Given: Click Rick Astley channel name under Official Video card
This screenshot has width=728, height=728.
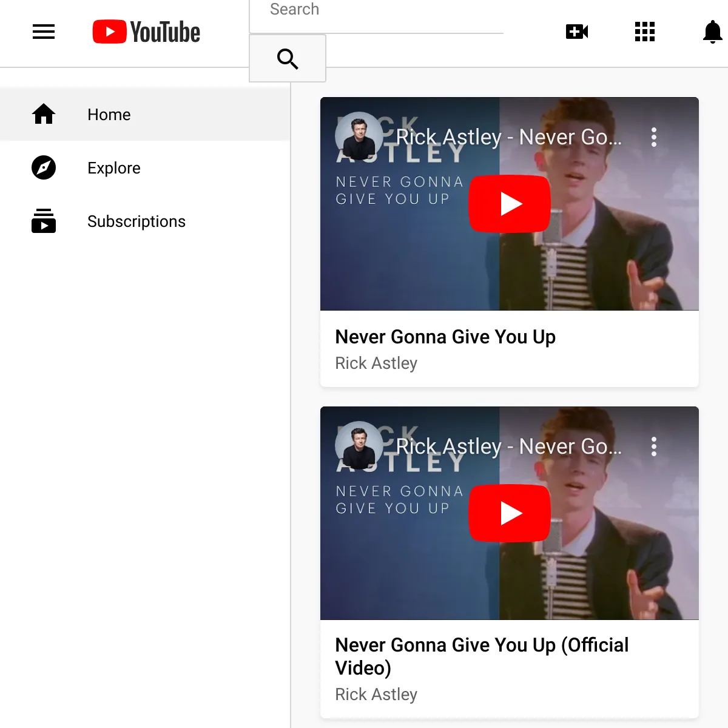Looking at the screenshot, I should pos(376,694).
